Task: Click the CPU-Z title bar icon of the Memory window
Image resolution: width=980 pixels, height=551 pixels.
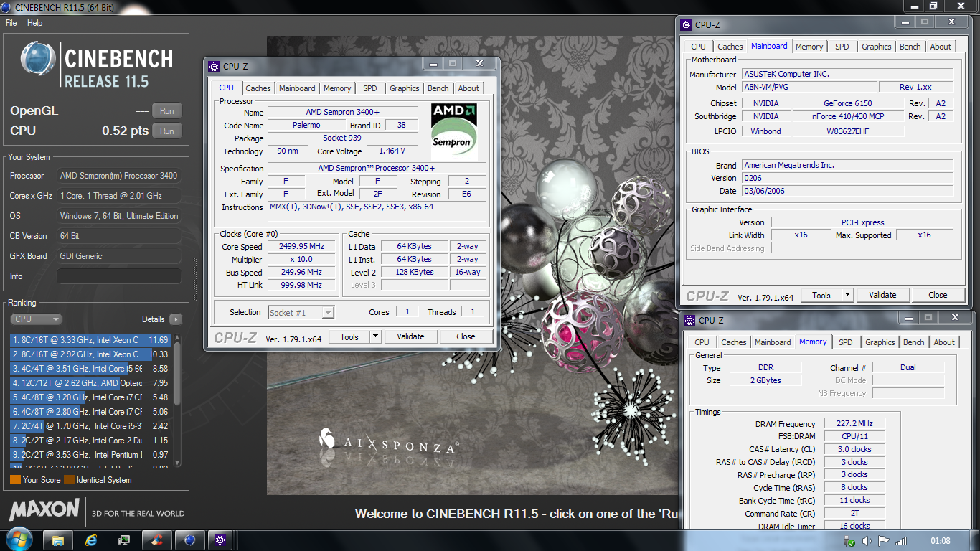Action: click(x=689, y=320)
